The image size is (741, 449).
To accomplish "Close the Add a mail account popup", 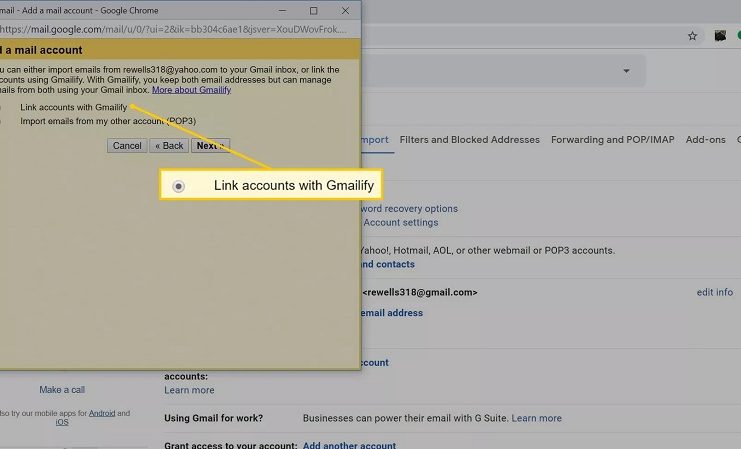I will (345, 10).
